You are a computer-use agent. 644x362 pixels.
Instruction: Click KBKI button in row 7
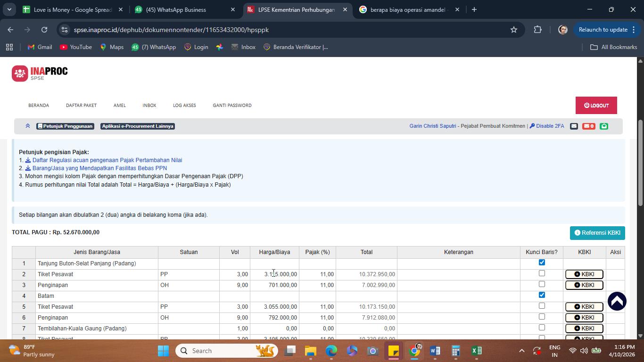(584, 329)
